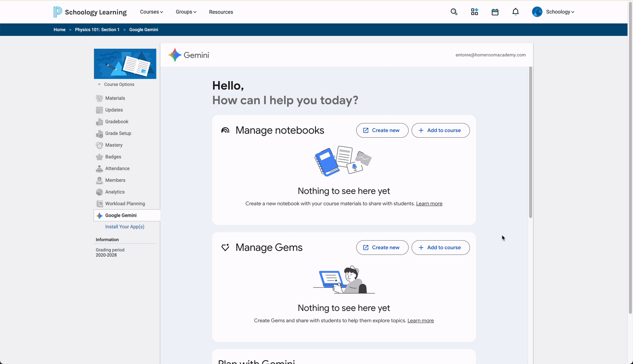Image resolution: width=633 pixels, height=364 pixels.
Task: Open the Analytics page
Action: point(115,192)
